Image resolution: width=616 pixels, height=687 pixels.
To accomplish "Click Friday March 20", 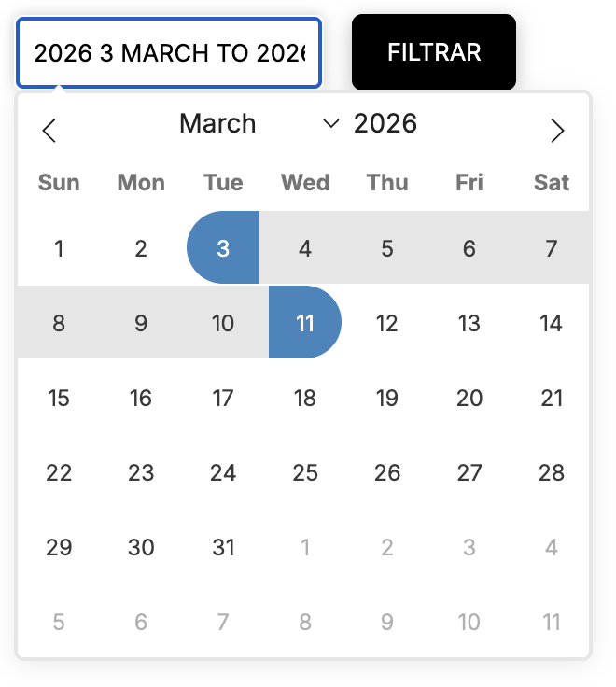I will click(x=469, y=398).
